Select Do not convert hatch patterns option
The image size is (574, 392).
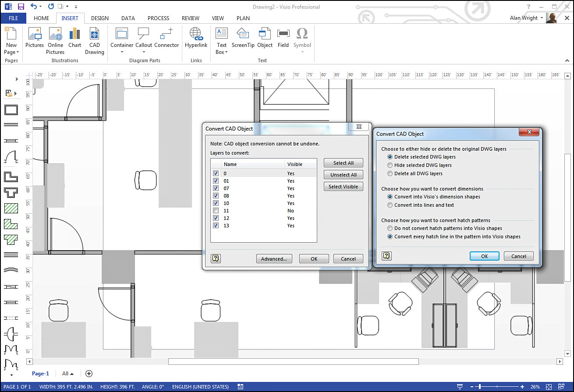390,228
